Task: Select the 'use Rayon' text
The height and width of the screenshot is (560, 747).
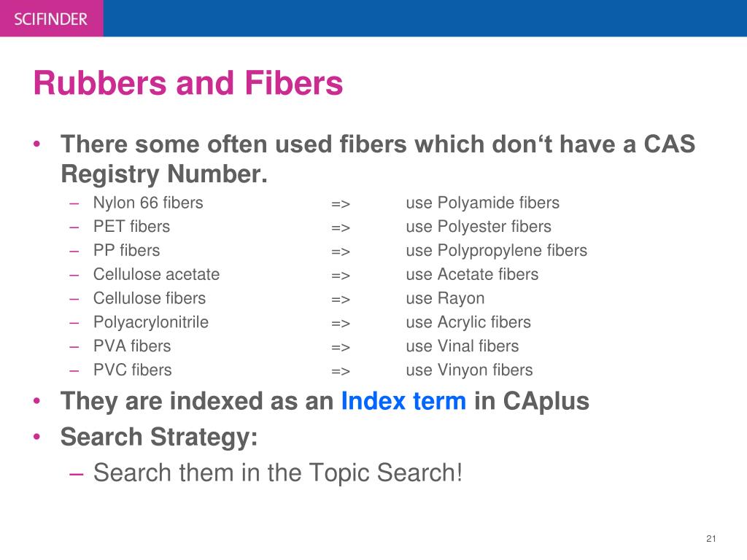Action: click(445, 298)
